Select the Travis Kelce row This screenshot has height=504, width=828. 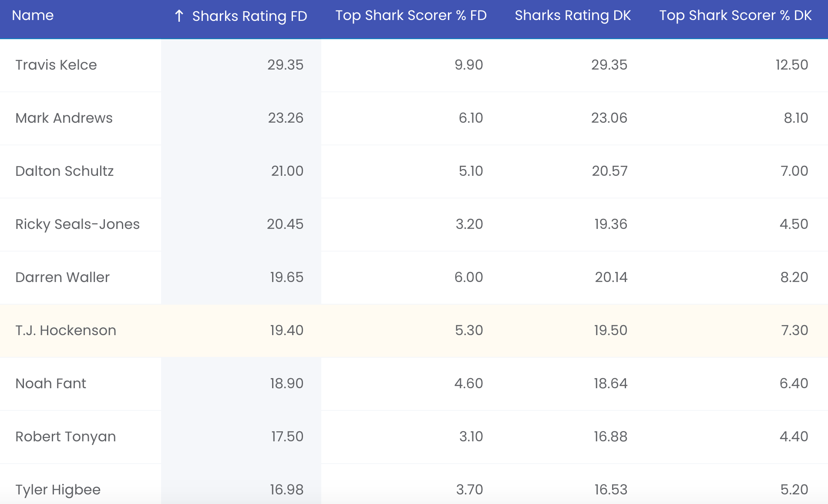coord(414,65)
